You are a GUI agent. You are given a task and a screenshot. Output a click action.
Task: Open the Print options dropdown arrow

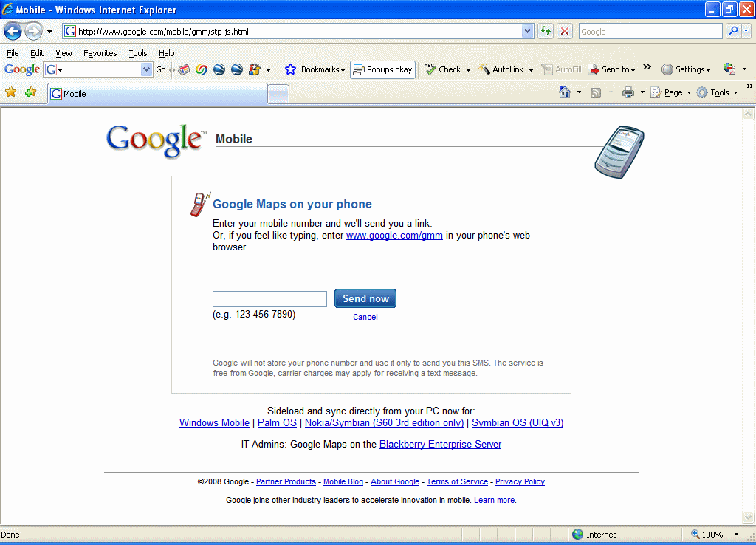642,92
